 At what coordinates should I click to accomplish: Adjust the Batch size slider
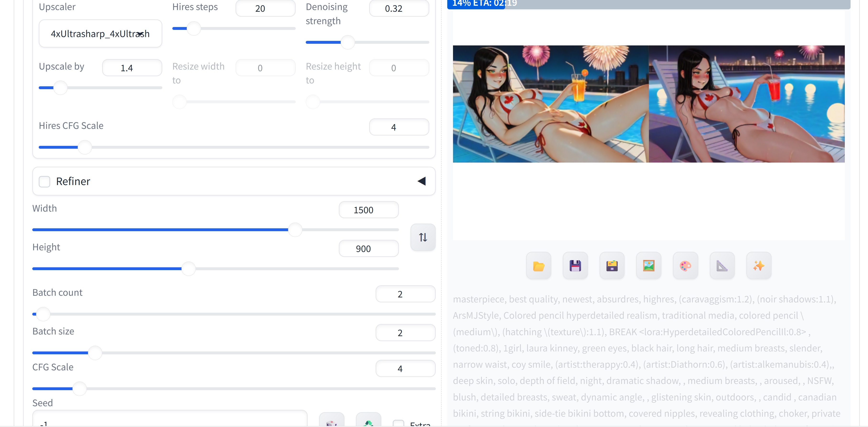pyautogui.click(x=234, y=353)
